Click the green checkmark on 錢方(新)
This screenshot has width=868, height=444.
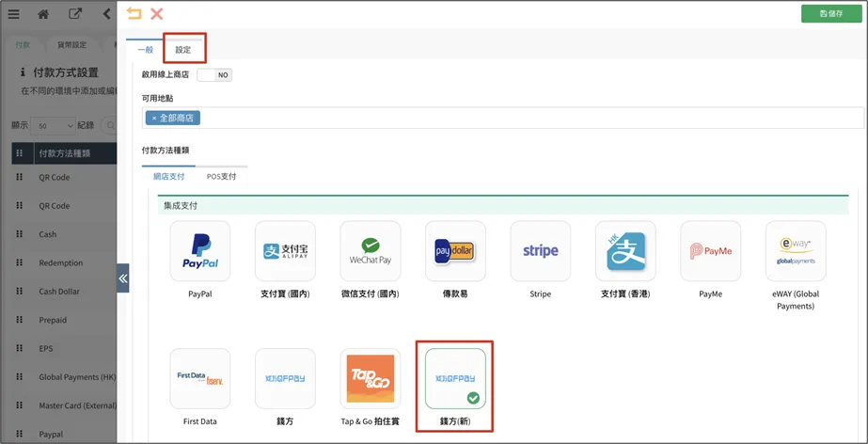click(x=473, y=398)
